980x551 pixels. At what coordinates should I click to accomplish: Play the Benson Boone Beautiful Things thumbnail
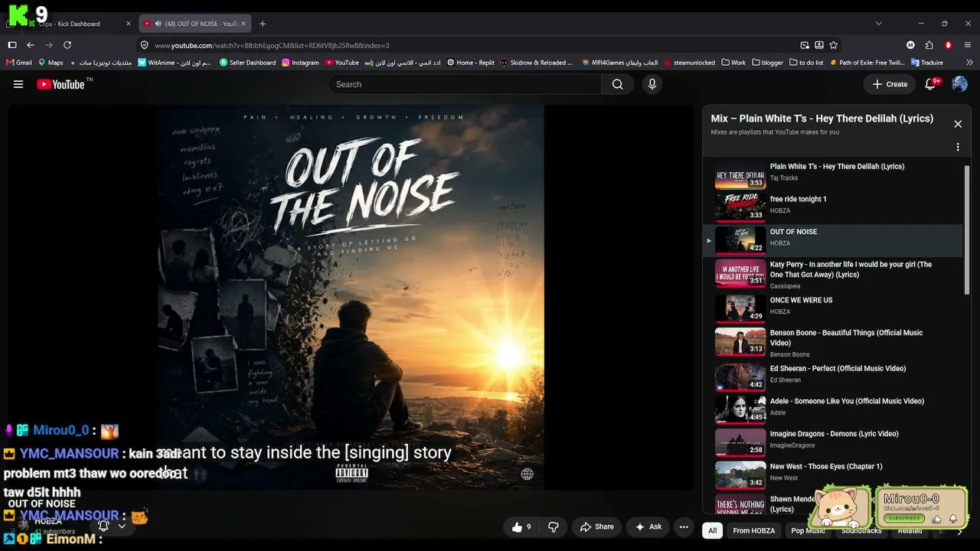(740, 341)
